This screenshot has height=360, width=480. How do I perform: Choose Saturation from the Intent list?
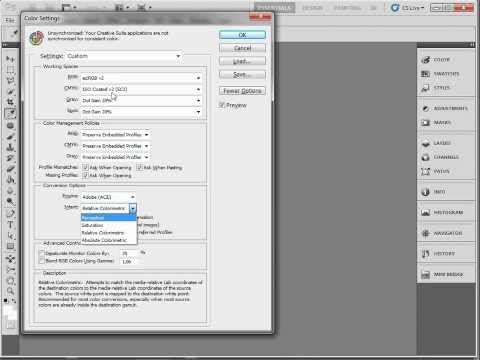pos(109,225)
